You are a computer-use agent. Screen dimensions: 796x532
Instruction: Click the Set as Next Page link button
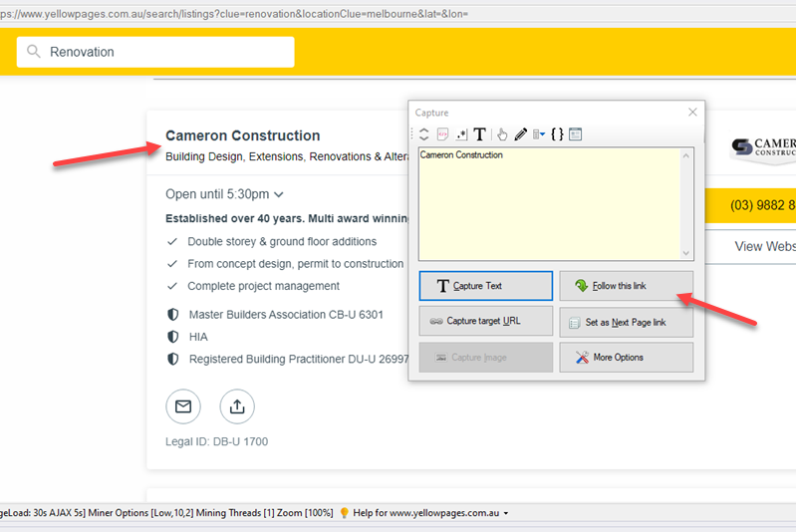(x=626, y=322)
